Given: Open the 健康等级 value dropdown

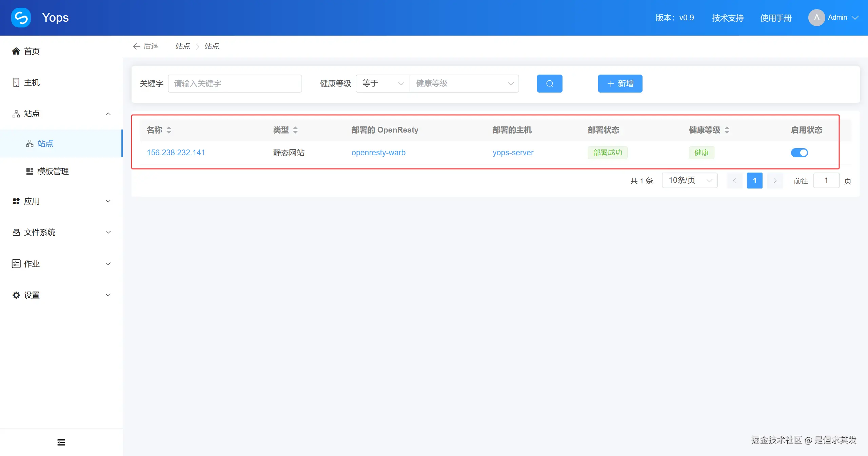Looking at the screenshot, I should [464, 83].
